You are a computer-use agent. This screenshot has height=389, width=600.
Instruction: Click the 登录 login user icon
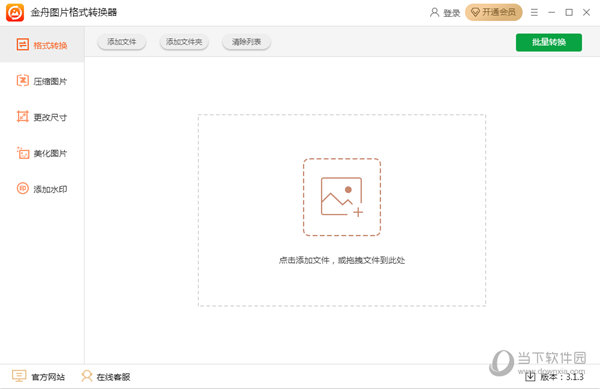434,13
